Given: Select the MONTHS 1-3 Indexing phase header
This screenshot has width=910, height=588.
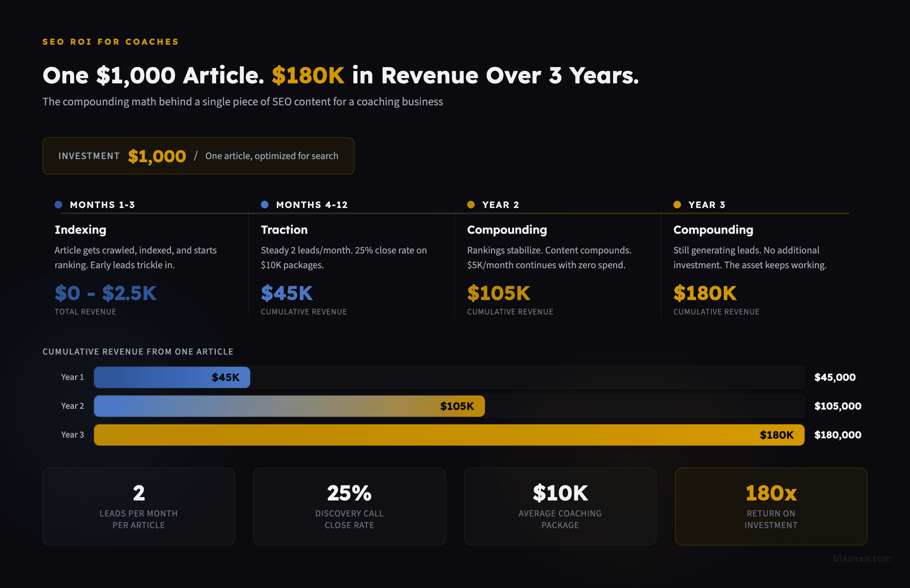Looking at the screenshot, I should pyautogui.click(x=80, y=230).
